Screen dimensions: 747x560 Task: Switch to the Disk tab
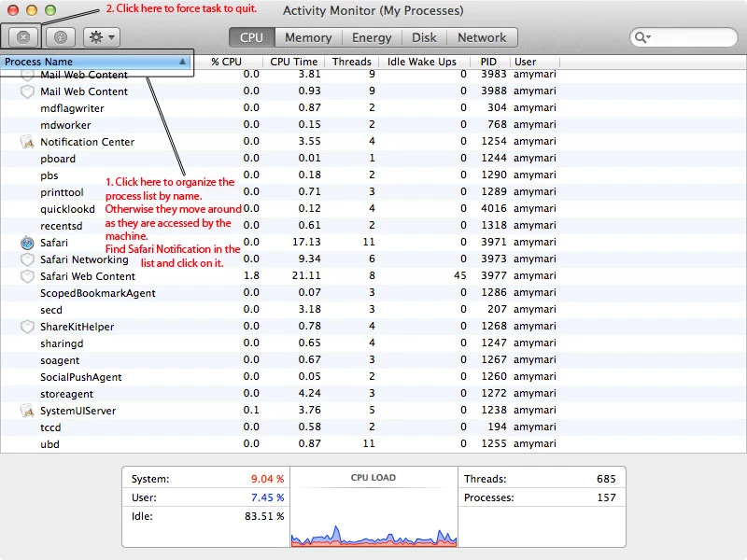tap(424, 37)
